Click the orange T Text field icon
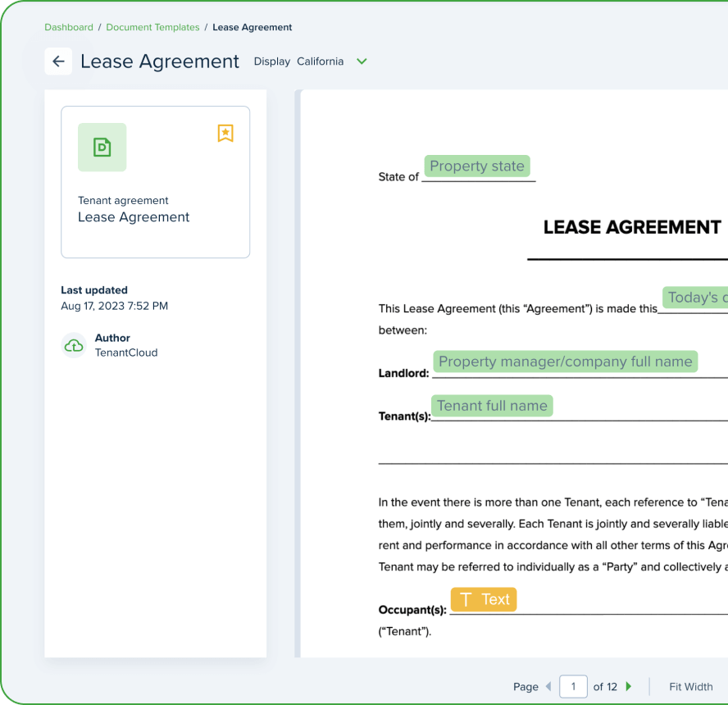Image resolution: width=728 pixels, height=705 pixels. [483, 599]
